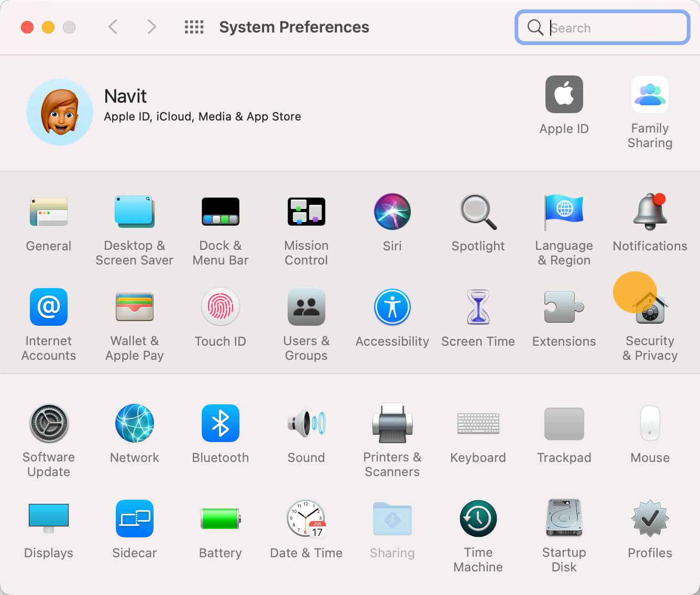This screenshot has width=700, height=595.
Task: Click the magnifying glass in search box
Action: 535,27
